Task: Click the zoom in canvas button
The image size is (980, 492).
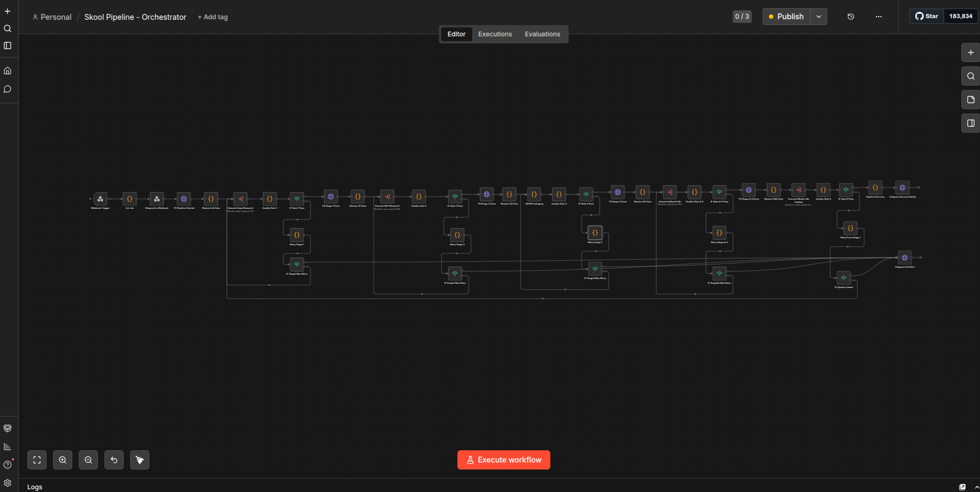Action: click(x=63, y=460)
